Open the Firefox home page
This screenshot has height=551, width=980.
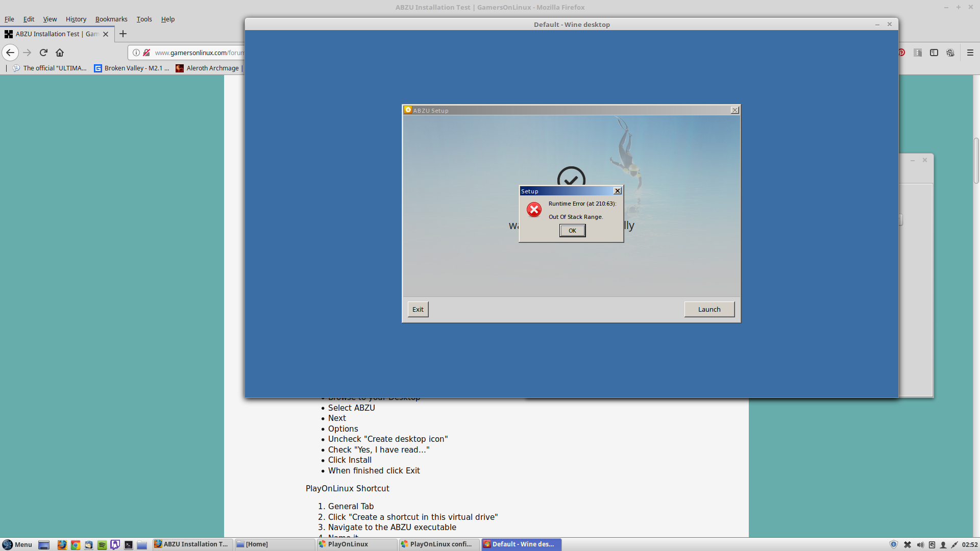[x=60, y=53]
